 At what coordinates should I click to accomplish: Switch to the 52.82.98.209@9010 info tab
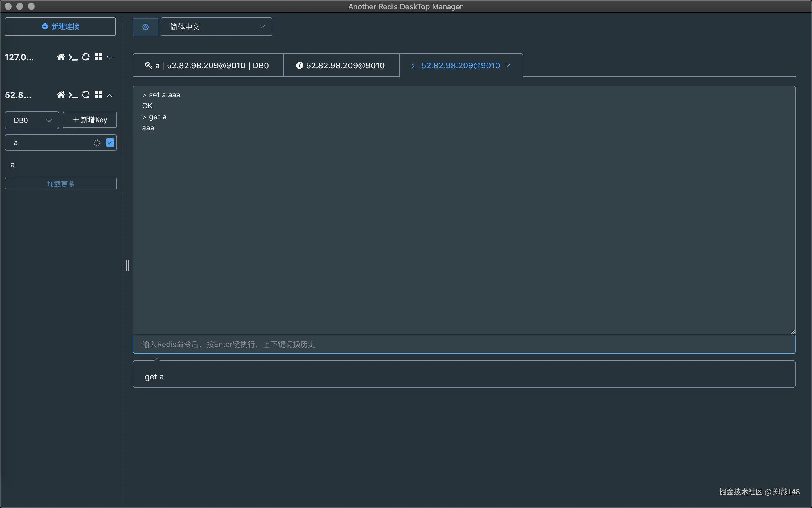[341, 65]
